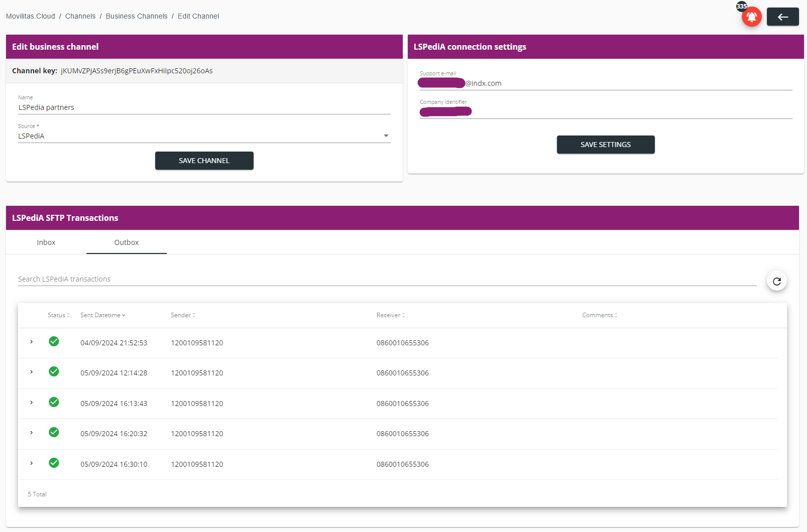Click green status check for 05/09/2024 16:20:32
Image resolution: width=807 pixels, height=532 pixels.
pyautogui.click(x=54, y=432)
